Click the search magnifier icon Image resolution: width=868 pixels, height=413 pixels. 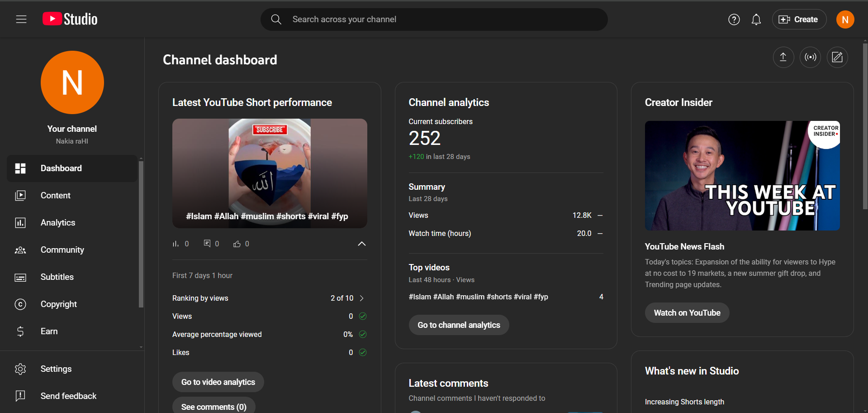276,19
